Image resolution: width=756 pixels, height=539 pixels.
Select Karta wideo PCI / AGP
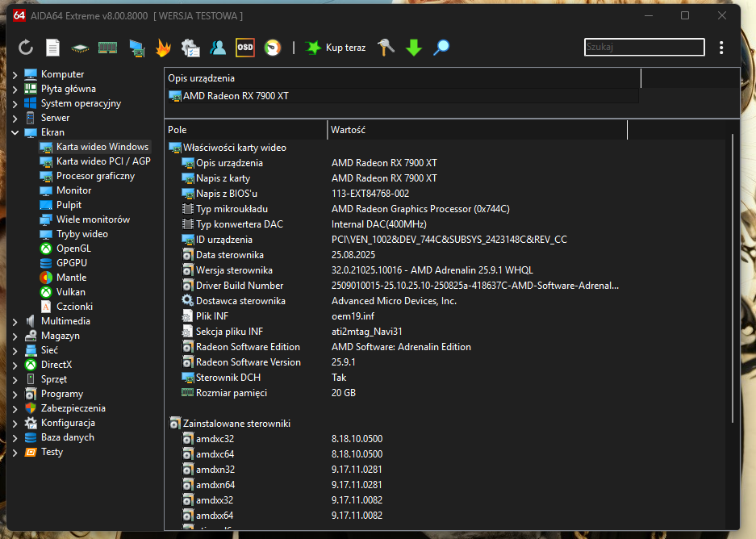coord(95,161)
